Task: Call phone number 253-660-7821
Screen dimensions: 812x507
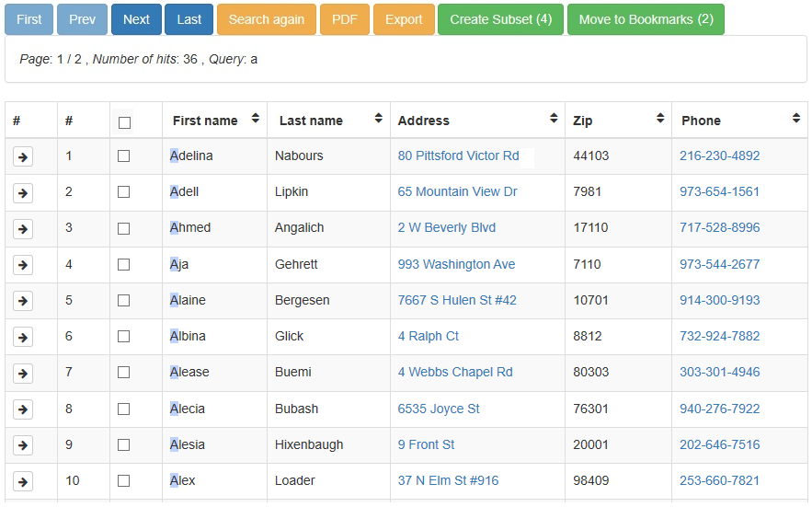Action: point(720,480)
